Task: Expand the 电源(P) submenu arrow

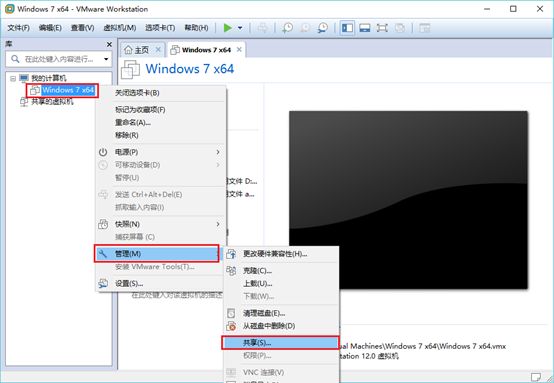Action: (218, 152)
